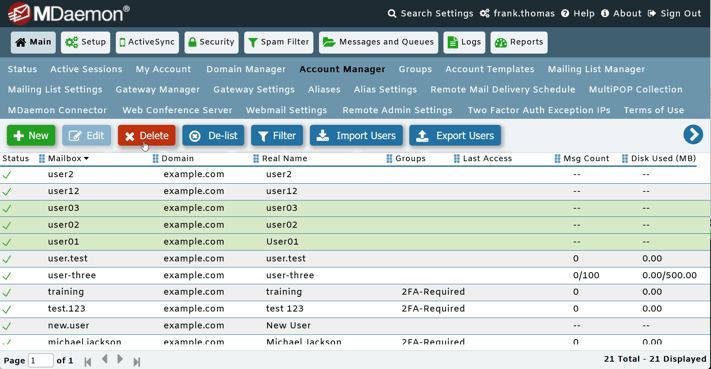Open the Security section
This screenshot has width=711, height=369.
click(211, 42)
